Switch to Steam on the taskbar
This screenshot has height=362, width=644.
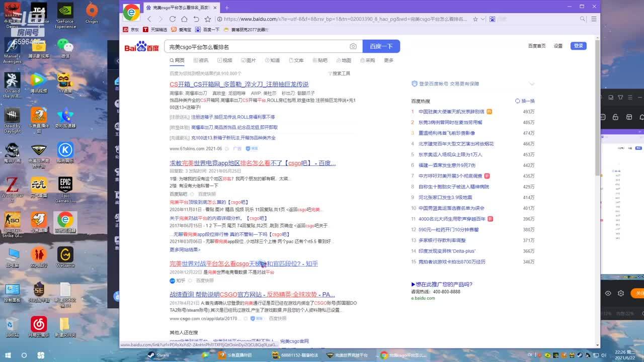tap(158, 355)
